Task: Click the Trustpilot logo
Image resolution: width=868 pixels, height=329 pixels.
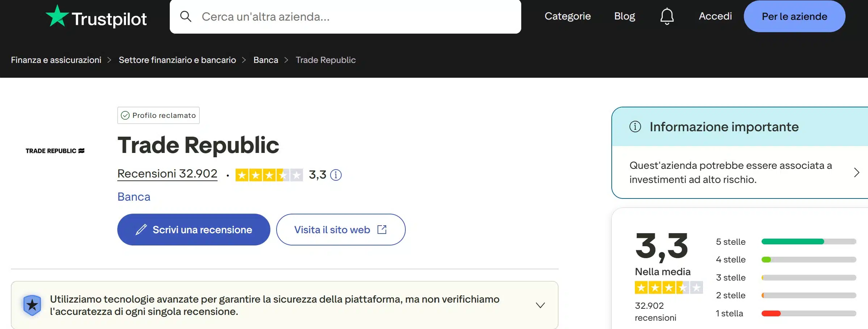Action: click(x=96, y=16)
